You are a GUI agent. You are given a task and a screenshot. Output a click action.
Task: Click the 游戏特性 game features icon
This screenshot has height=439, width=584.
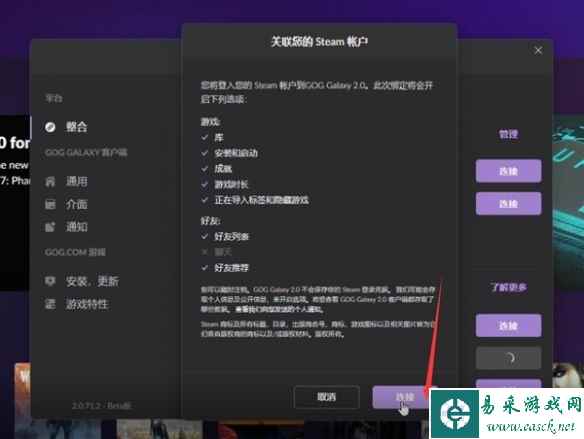(50, 304)
